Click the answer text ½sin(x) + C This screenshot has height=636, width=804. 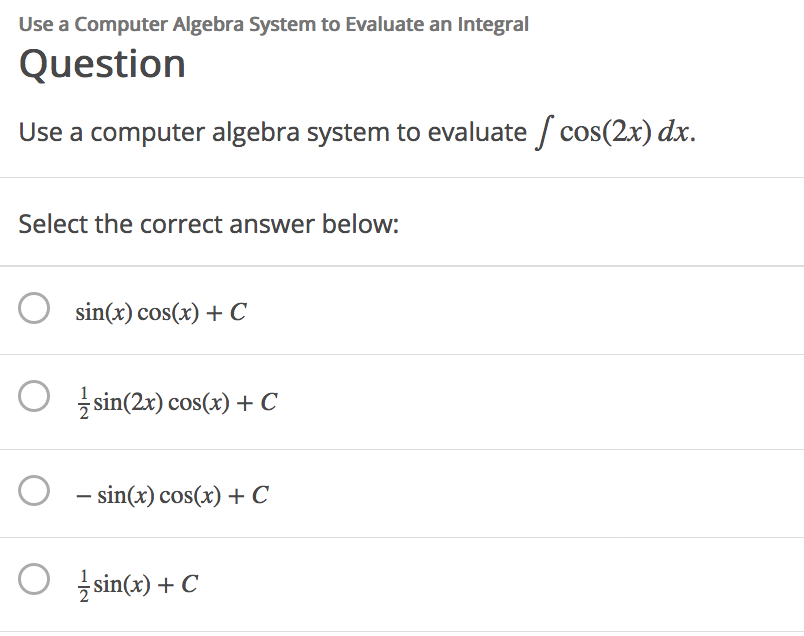click(138, 582)
